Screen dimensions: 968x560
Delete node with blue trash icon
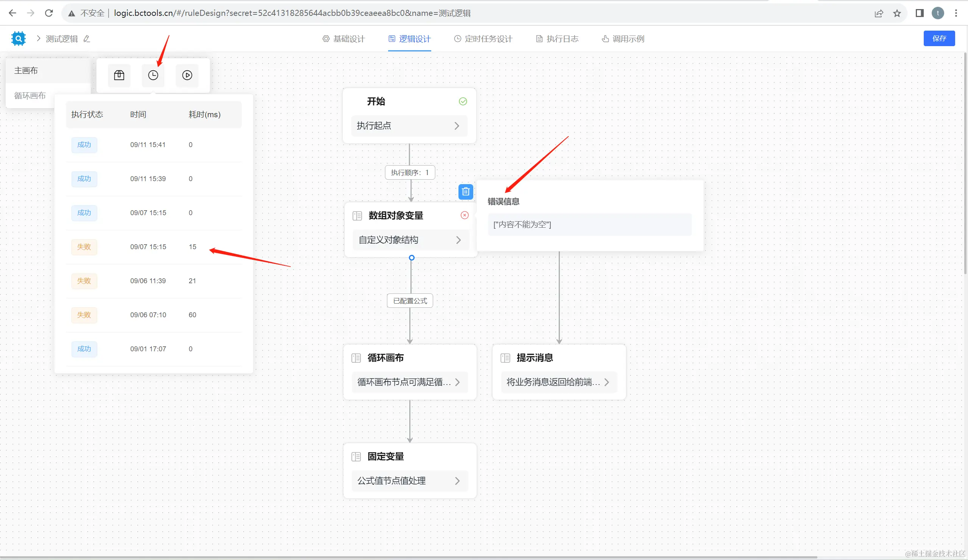(466, 191)
